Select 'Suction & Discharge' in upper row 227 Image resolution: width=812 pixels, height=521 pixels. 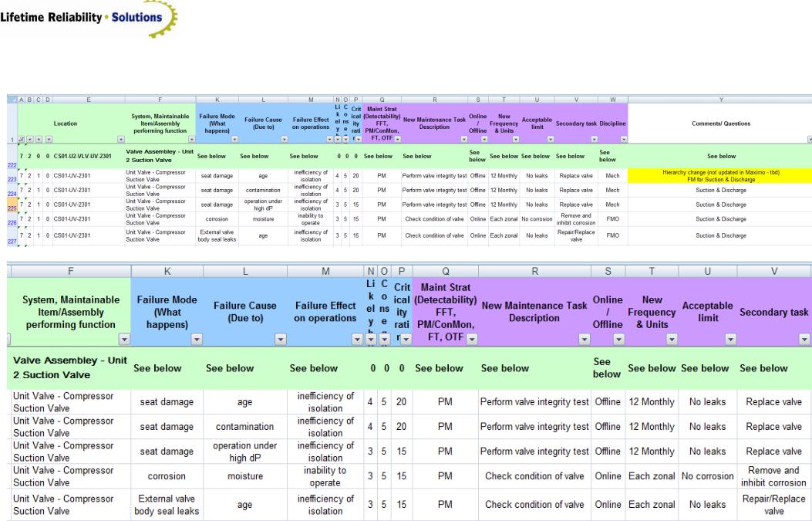click(x=721, y=235)
